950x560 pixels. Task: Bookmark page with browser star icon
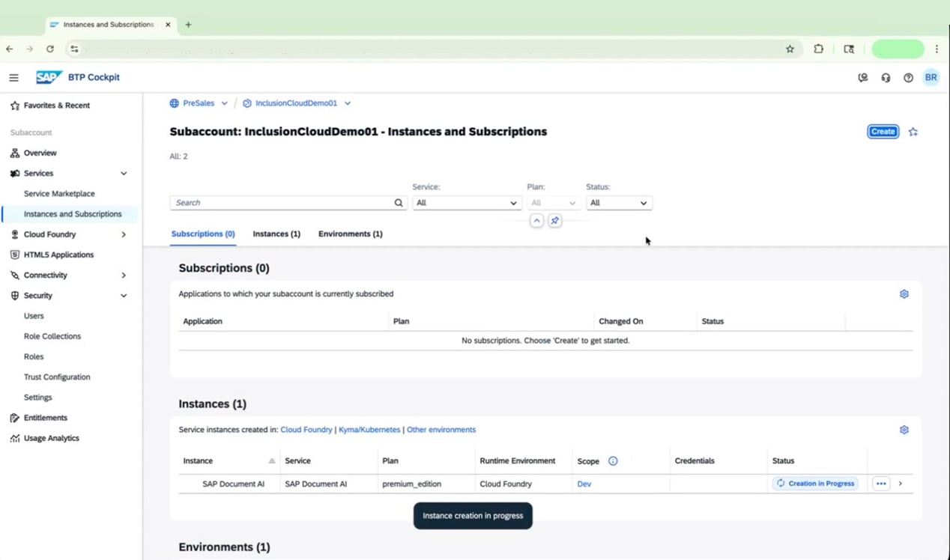tap(790, 49)
